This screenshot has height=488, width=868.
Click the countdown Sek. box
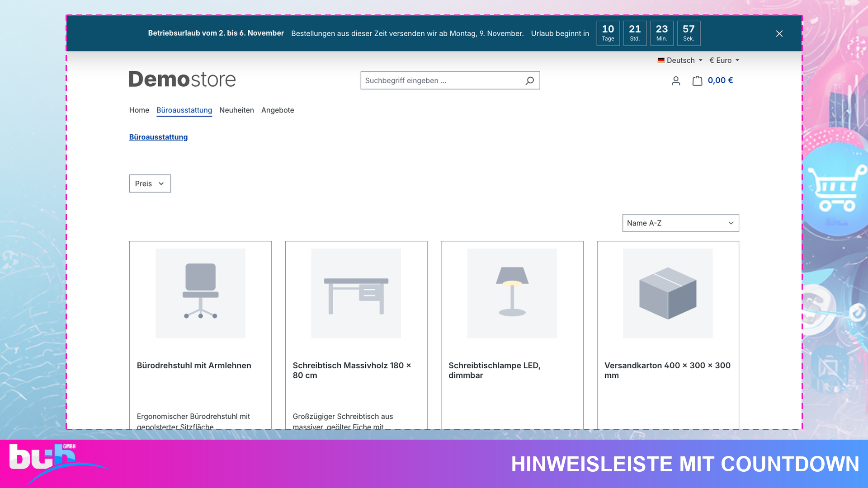689,33
